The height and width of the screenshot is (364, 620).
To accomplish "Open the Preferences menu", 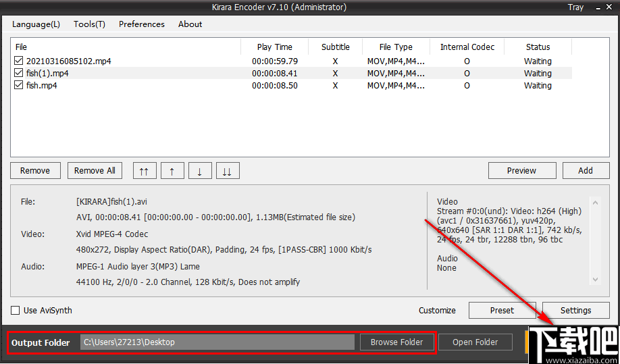I will pyautogui.click(x=142, y=24).
